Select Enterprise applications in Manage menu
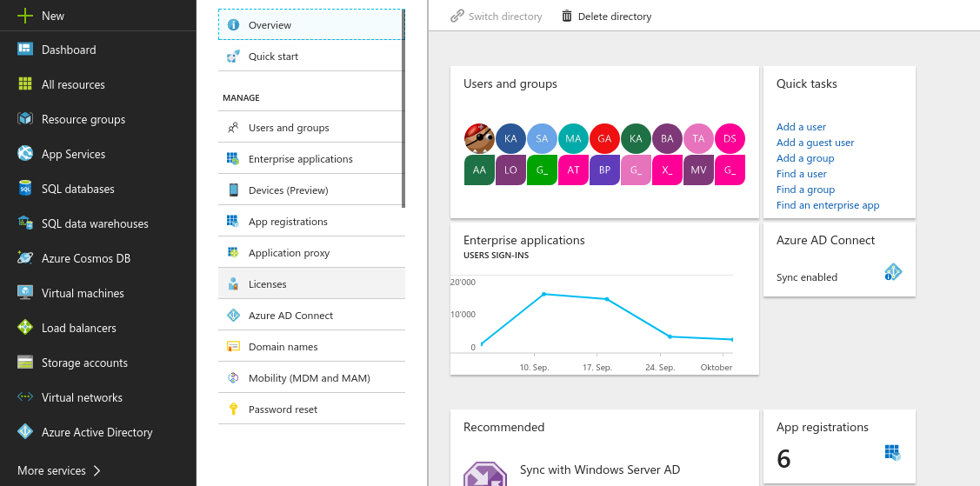The height and width of the screenshot is (486, 980). (x=300, y=159)
